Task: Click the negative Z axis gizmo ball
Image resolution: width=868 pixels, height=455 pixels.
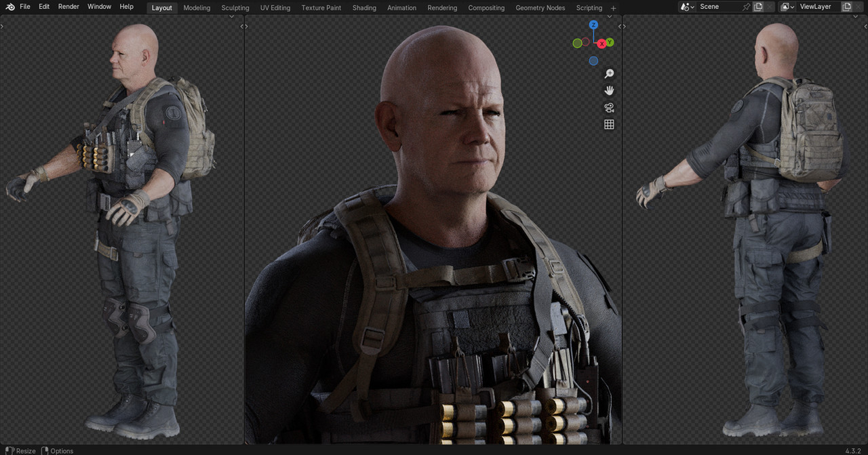Action: (593, 60)
